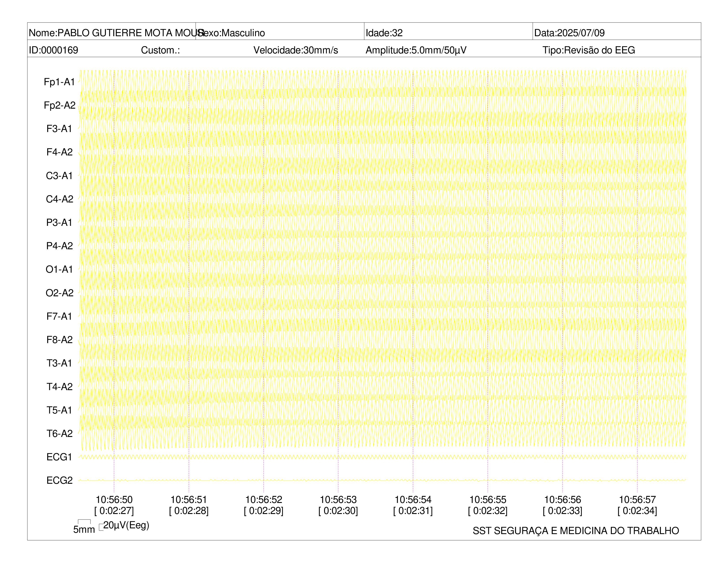This screenshot has height=563, width=728.
Task: Select the 20µV(Eeg) calibration label
Action: pyautogui.click(x=126, y=525)
